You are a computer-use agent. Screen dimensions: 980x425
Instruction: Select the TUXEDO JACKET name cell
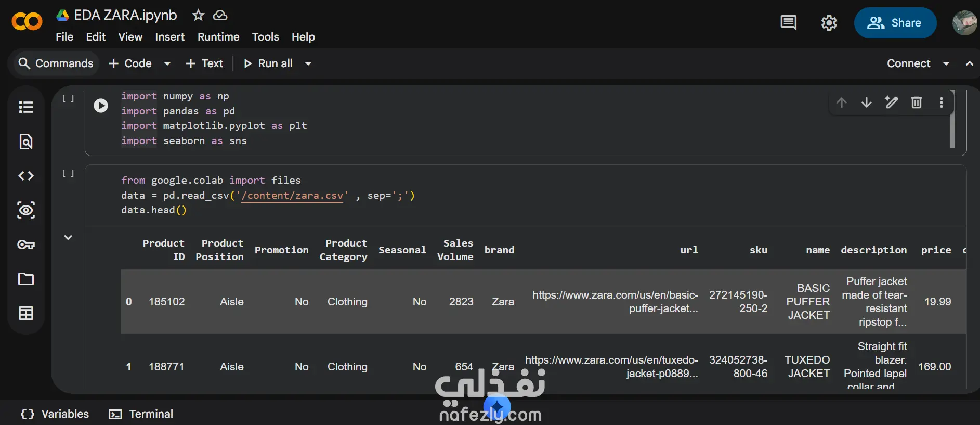coord(807,367)
